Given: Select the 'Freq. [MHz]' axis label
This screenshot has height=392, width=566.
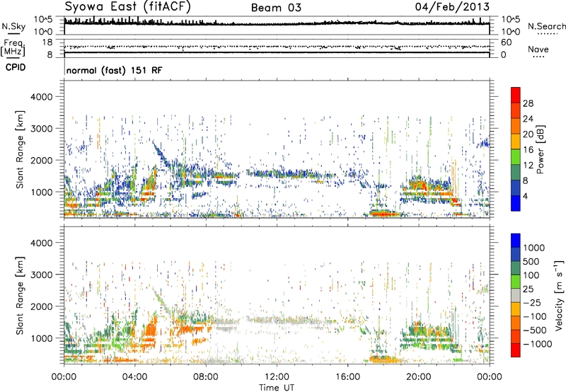Looking at the screenshot, I should point(13,48).
